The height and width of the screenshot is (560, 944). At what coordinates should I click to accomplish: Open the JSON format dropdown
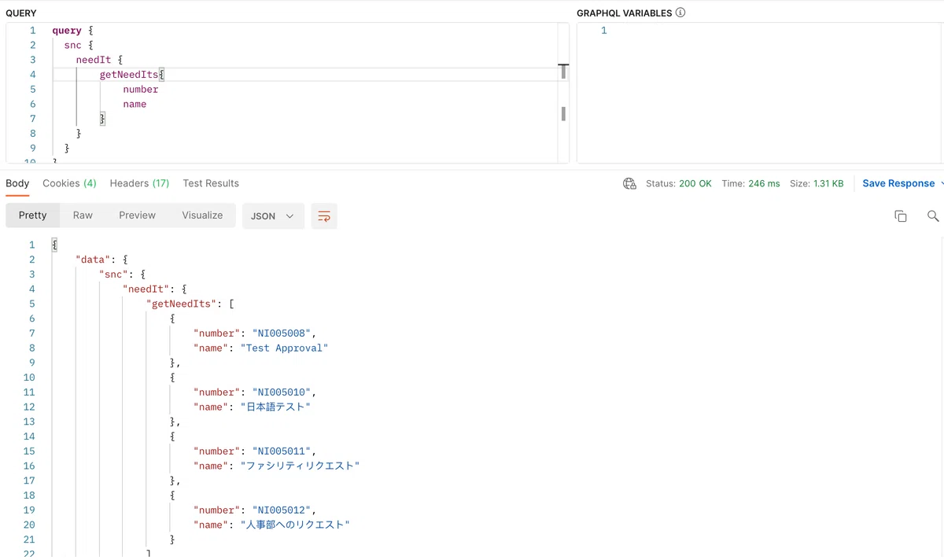click(x=273, y=216)
